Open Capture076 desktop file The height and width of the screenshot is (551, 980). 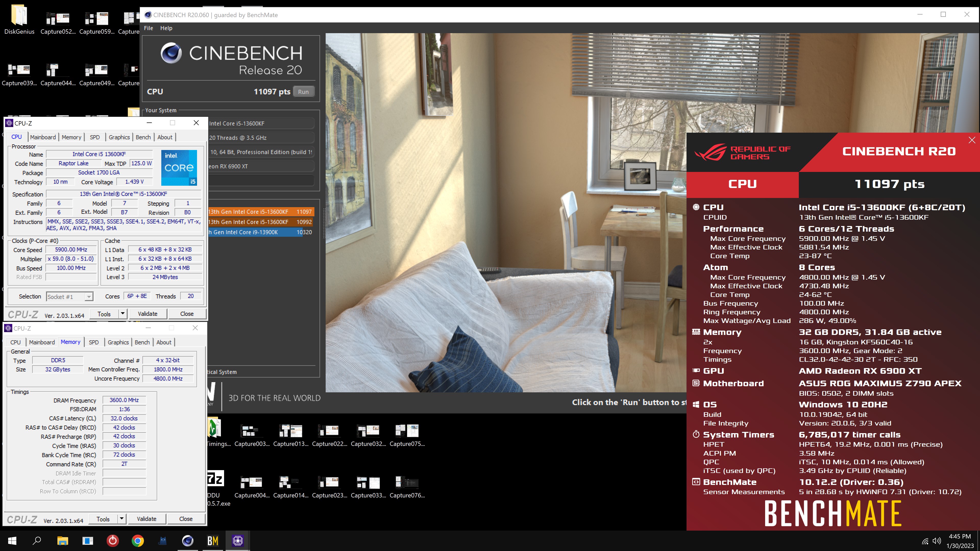click(407, 487)
